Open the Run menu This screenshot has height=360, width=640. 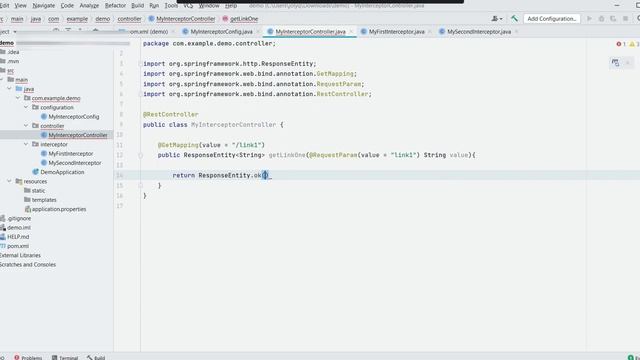point(154,6)
